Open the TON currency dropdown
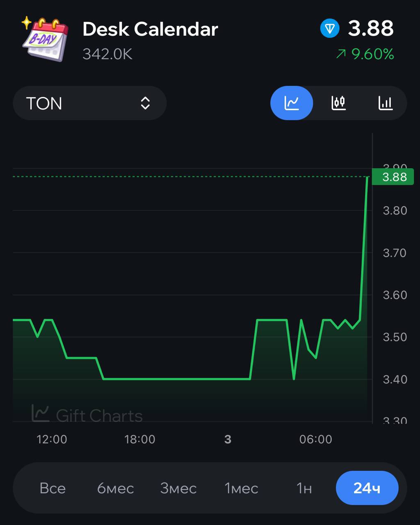The image size is (420, 525). 89,103
